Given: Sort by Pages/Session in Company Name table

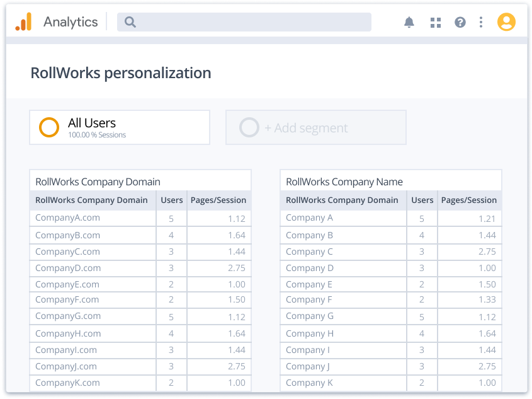Looking at the screenshot, I should 468,200.
